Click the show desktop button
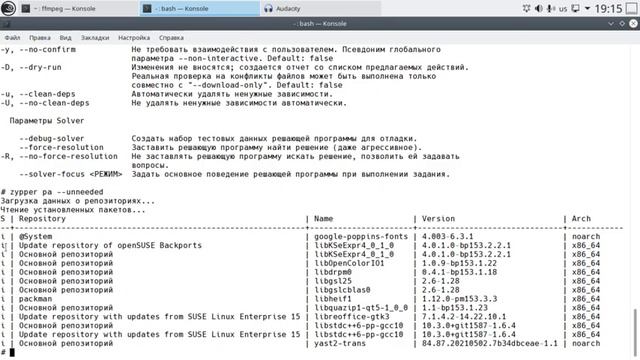 [x=631, y=9]
